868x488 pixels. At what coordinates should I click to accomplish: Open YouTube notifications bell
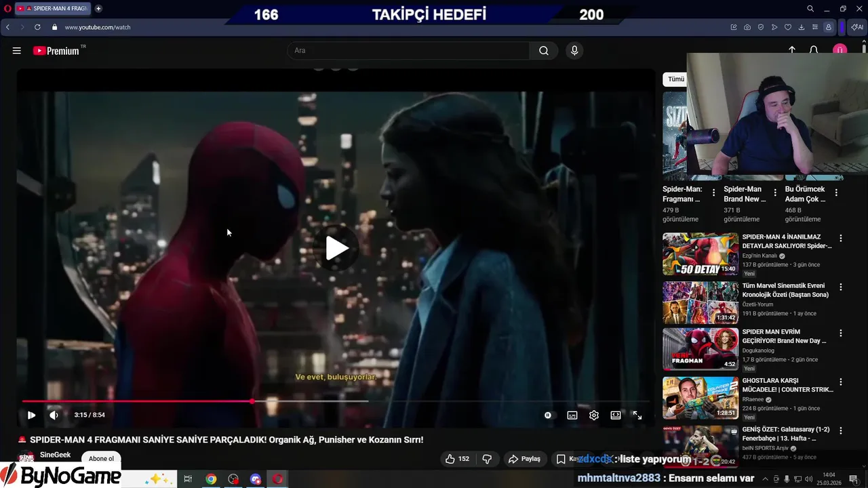(814, 51)
